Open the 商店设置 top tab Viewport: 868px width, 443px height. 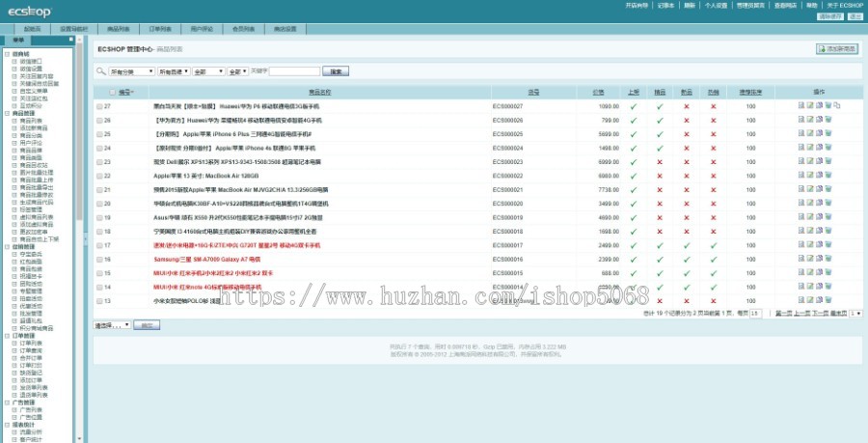[x=285, y=29]
